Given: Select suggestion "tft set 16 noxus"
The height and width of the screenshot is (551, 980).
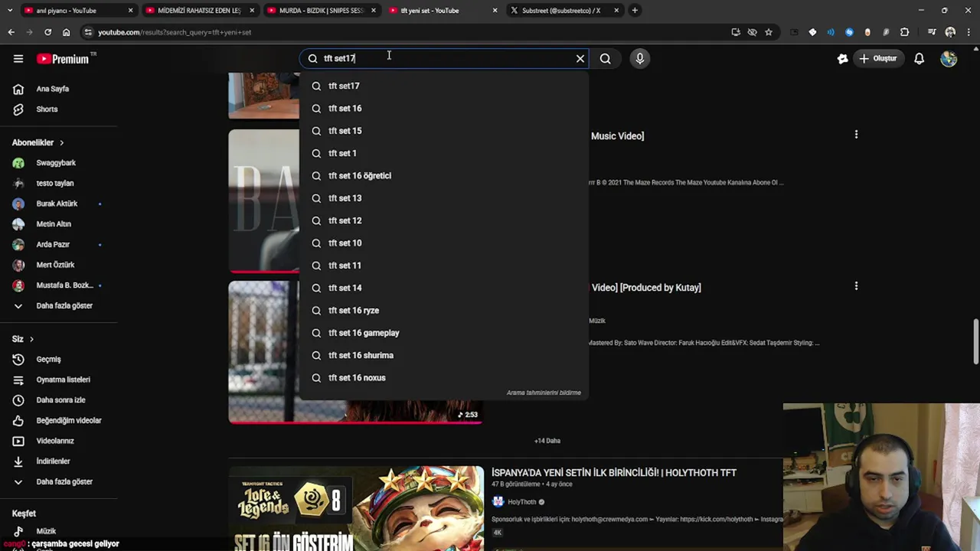Looking at the screenshot, I should pyautogui.click(x=443, y=377).
